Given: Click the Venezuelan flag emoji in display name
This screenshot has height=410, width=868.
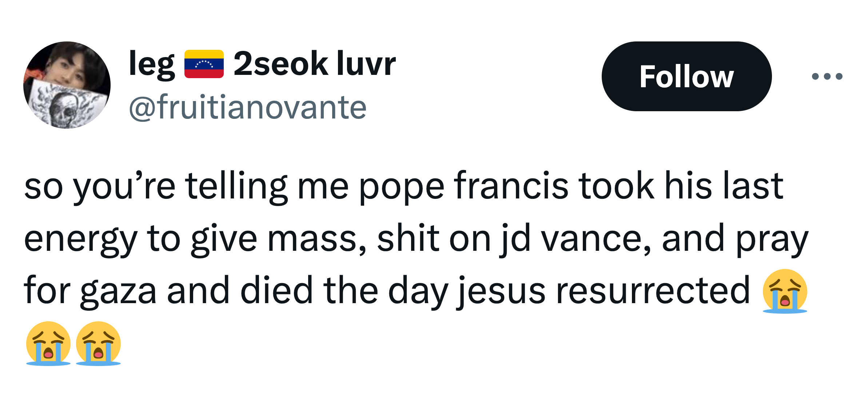Looking at the screenshot, I should click(204, 64).
